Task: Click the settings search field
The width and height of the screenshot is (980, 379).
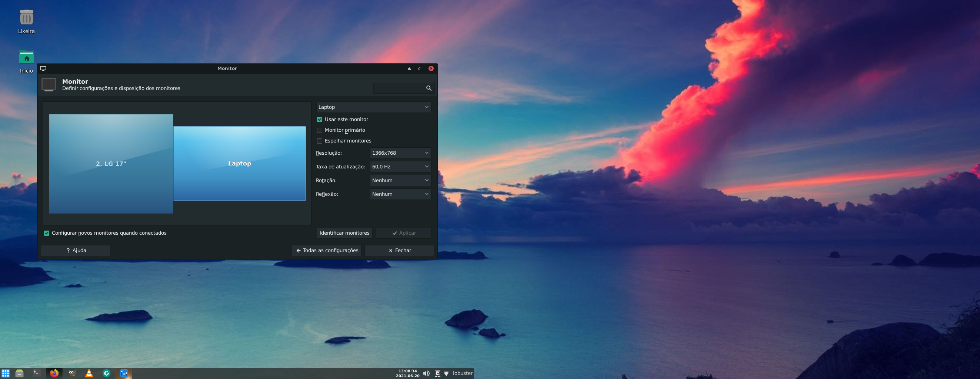Action: (401, 88)
